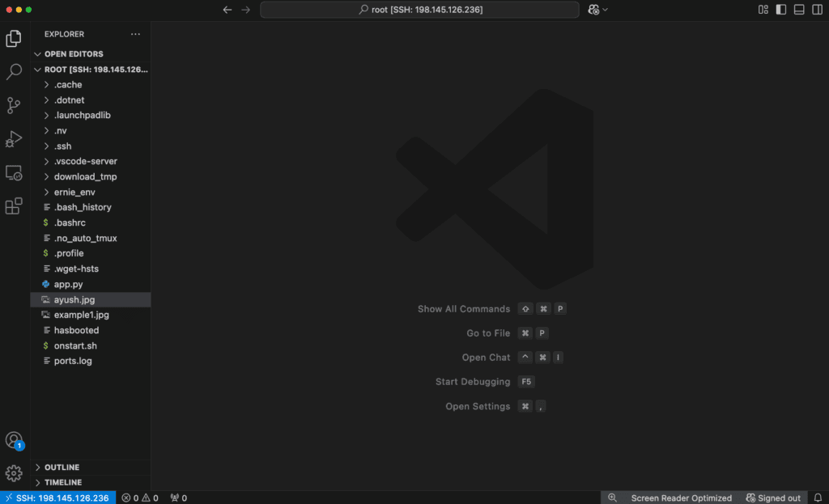Open the .bash_history file
This screenshot has height=504, width=829.
(x=91, y=207)
